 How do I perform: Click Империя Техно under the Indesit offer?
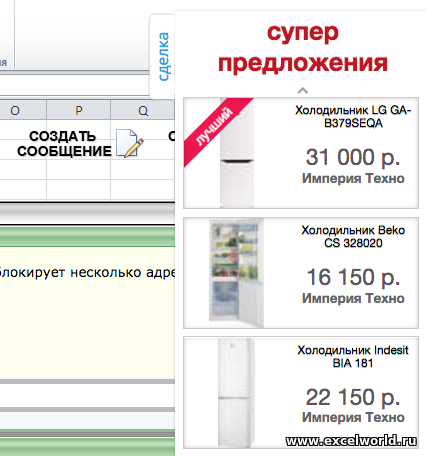click(353, 417)
